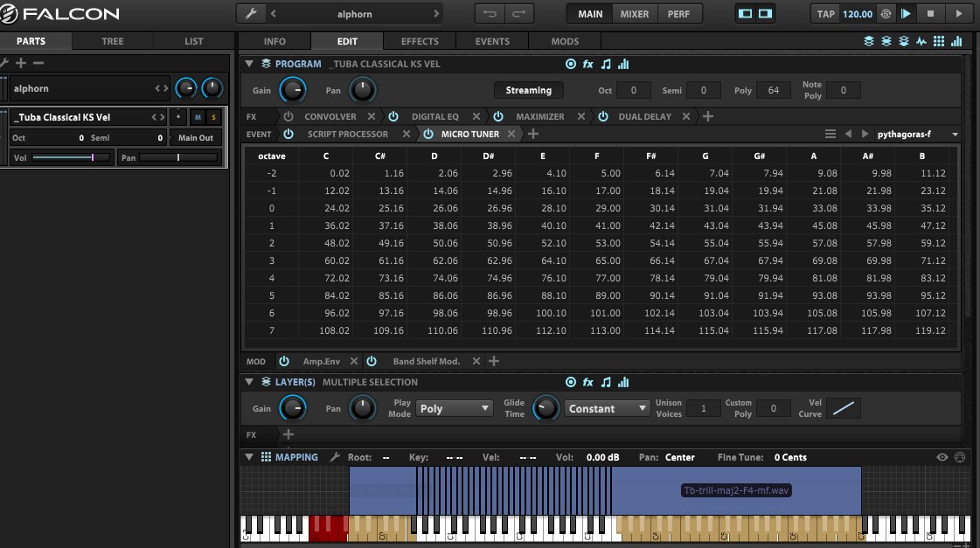Click the Program's bar chart icon

(623, 64)
